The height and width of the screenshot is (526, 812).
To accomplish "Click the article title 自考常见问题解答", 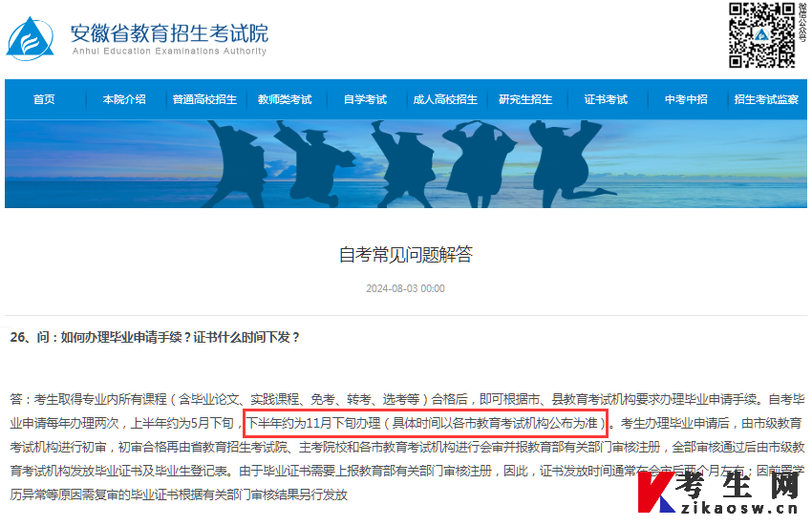I will point(405,254).
